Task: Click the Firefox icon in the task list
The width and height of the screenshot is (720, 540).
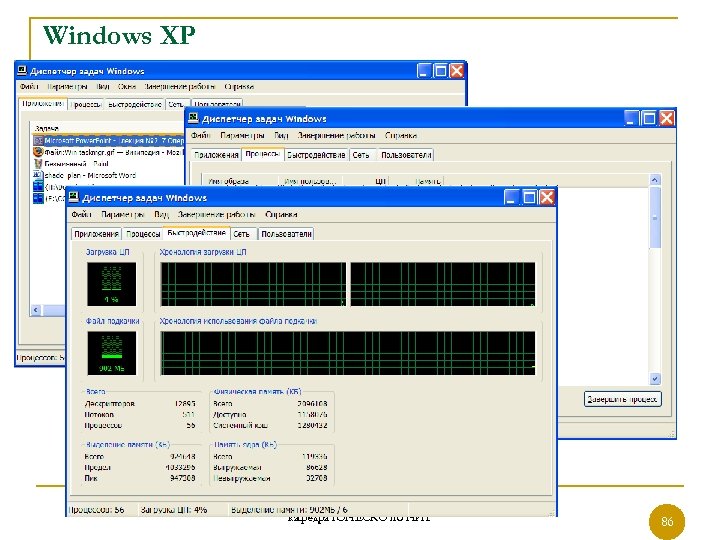Action: [39, 152]
